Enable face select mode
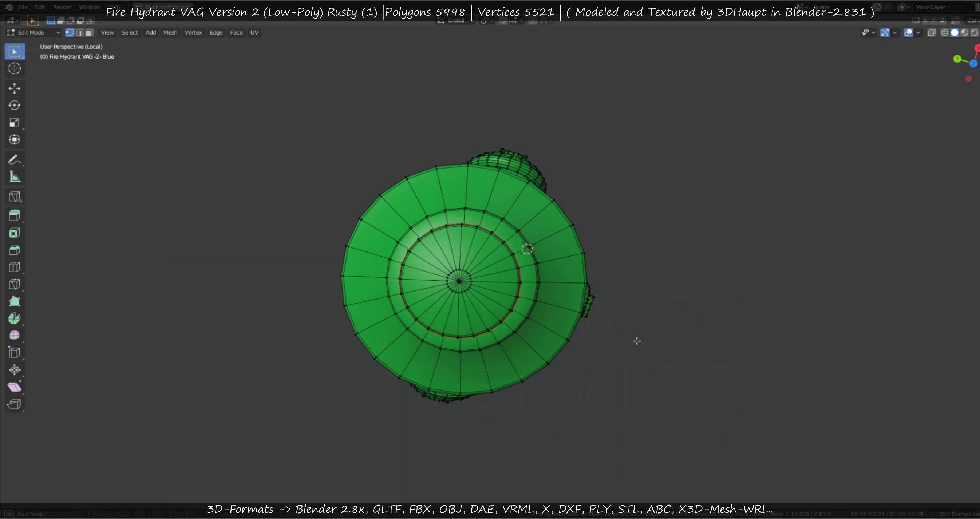The height and width of the screenshot is (519, 980). pos(89,33)
